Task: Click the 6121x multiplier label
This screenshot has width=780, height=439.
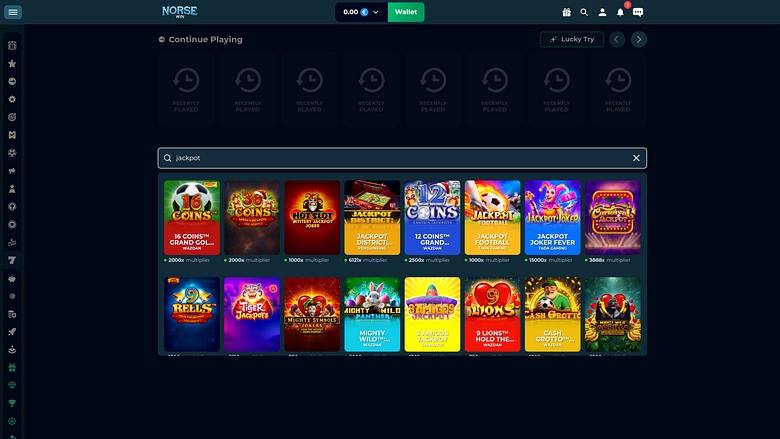Action: 368,260
